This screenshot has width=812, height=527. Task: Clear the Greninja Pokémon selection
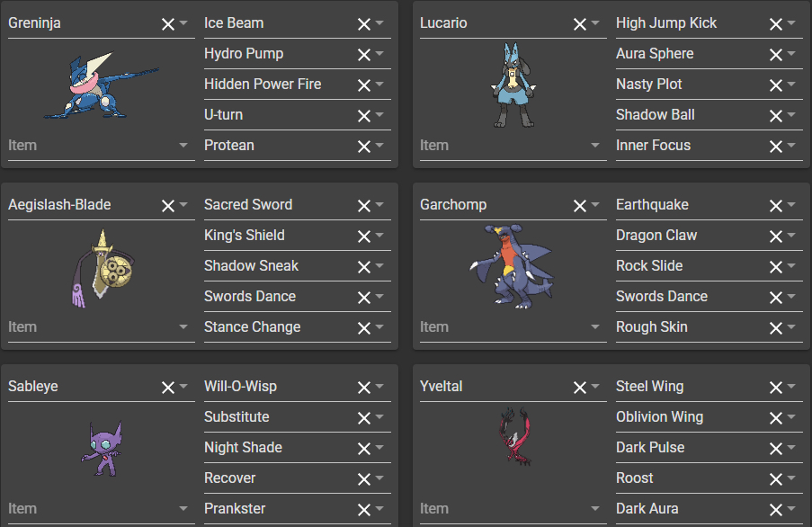(167, 23)
